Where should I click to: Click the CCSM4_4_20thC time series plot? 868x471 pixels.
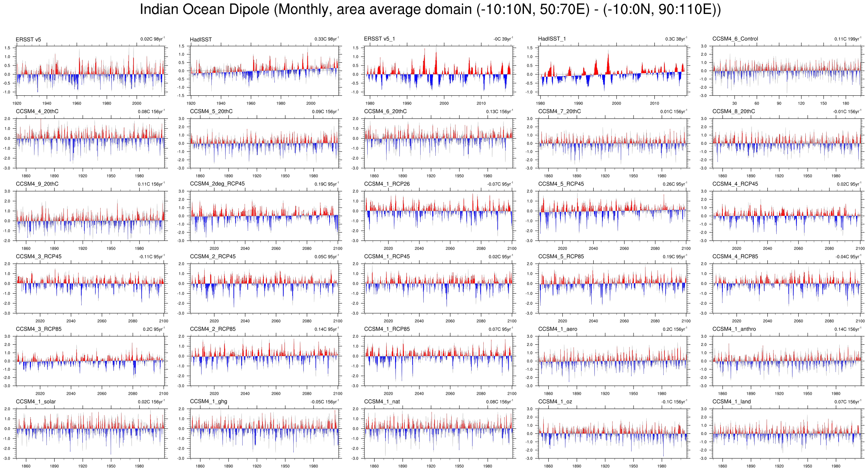(x=91, y=143)
